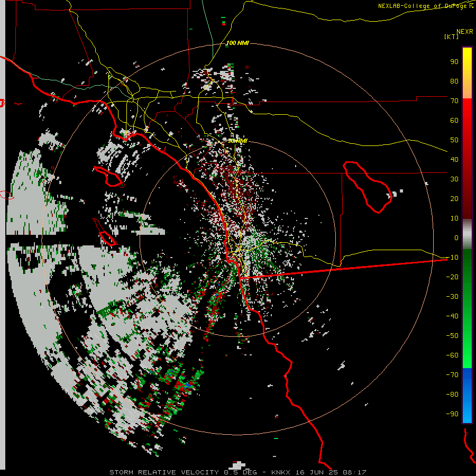Click the STORM RELATIVE VELOCITY caption text

coord(164,472)
